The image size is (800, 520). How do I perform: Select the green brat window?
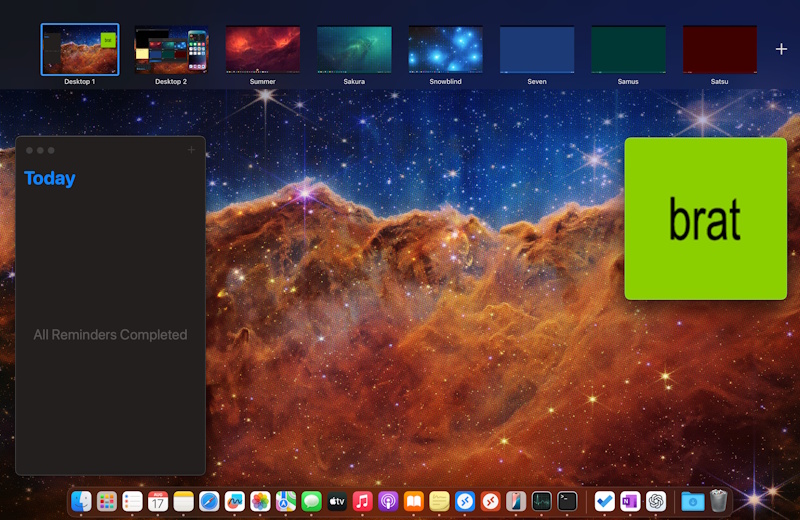706,218
